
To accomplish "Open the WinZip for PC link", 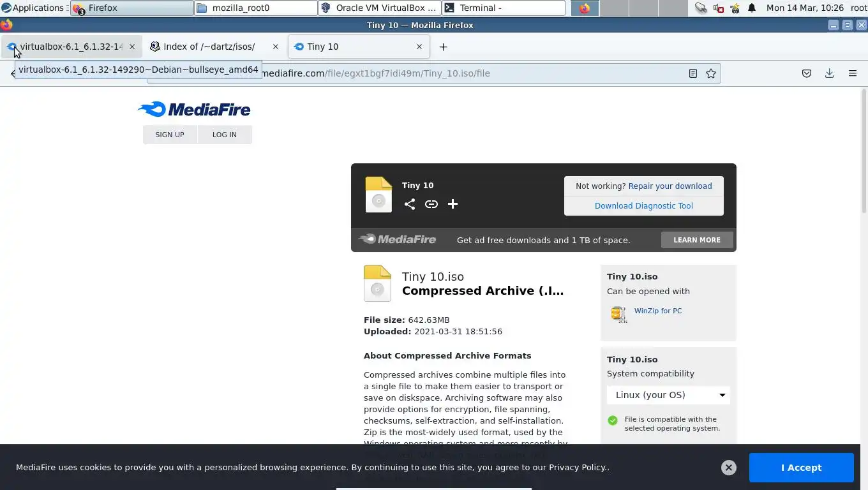I will [658, 311].
